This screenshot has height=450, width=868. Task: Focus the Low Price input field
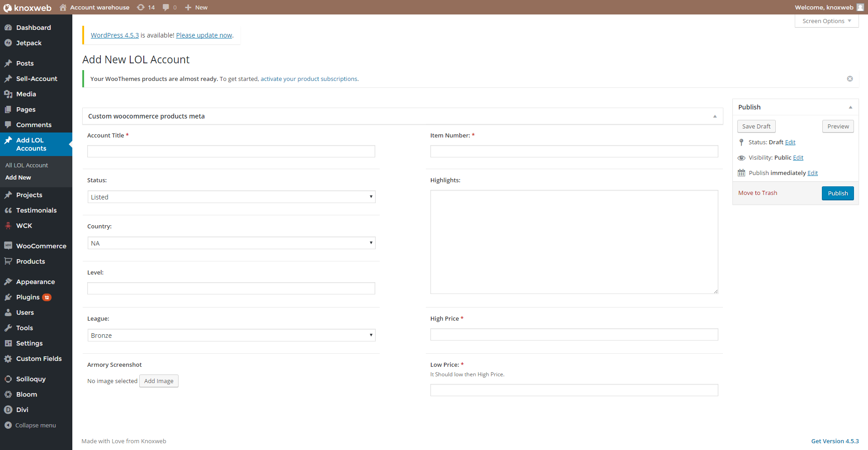574,390
